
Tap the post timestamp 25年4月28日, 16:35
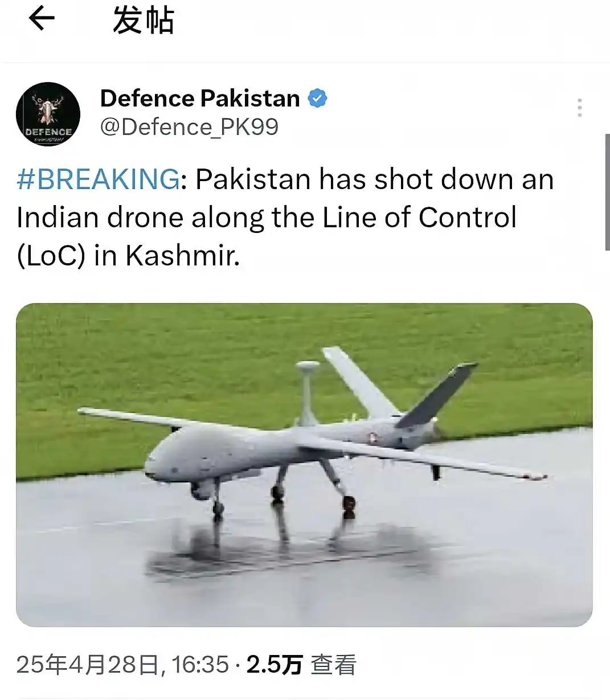[122, 665]
